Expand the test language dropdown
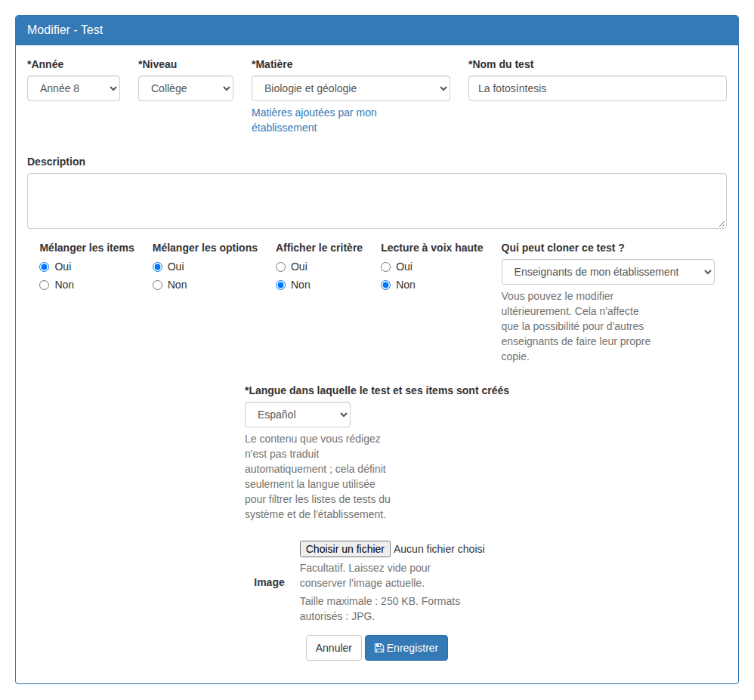The width and height of the screenshot is (754, 700). click(298, 415)
